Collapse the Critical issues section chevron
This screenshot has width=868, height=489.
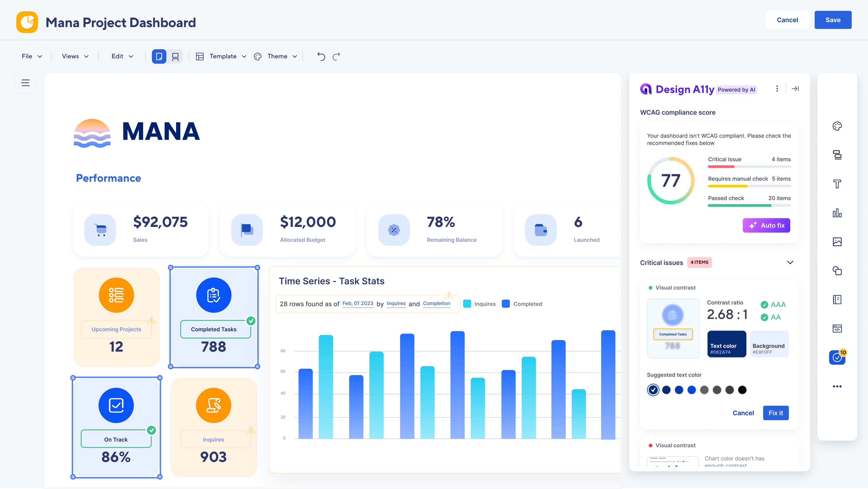coord(790,262)
